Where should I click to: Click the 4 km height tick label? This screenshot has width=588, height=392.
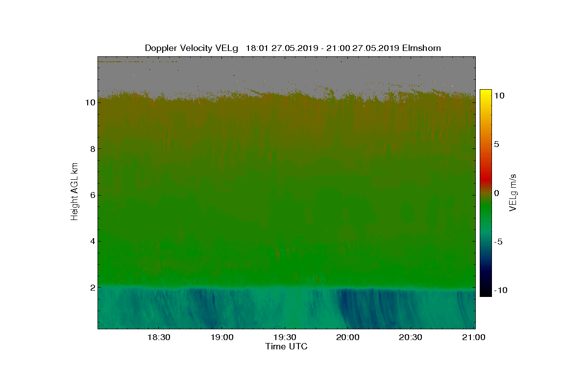click(91, 241)
